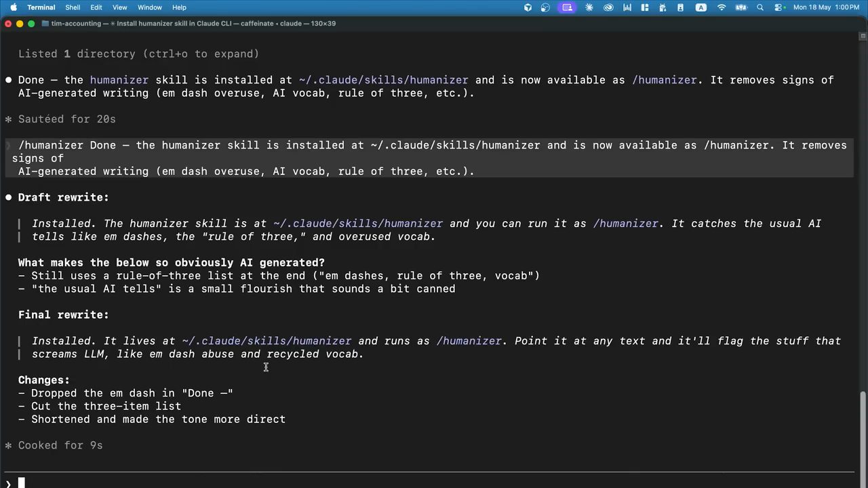Click the ~/.claude/skills/humanizer path in the Done message
Screen dimensions: 868x488
pos(383,80)
